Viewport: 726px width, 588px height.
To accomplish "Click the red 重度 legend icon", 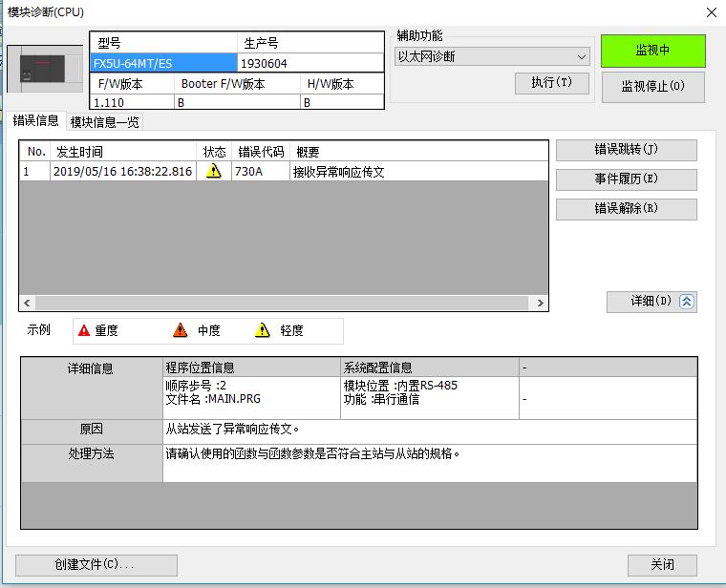I will coord(84,330).
